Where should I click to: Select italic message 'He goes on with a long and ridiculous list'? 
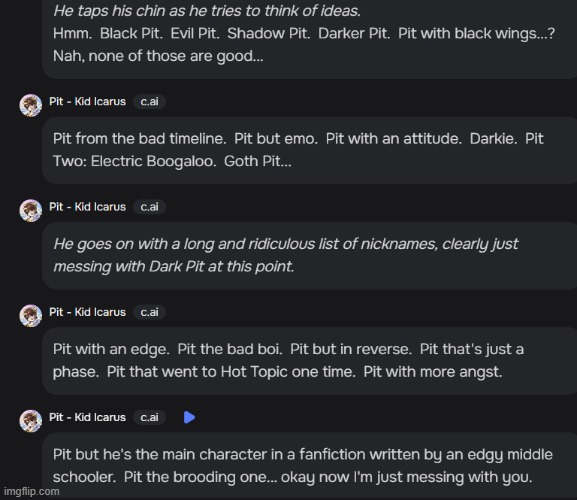[309, 255]
